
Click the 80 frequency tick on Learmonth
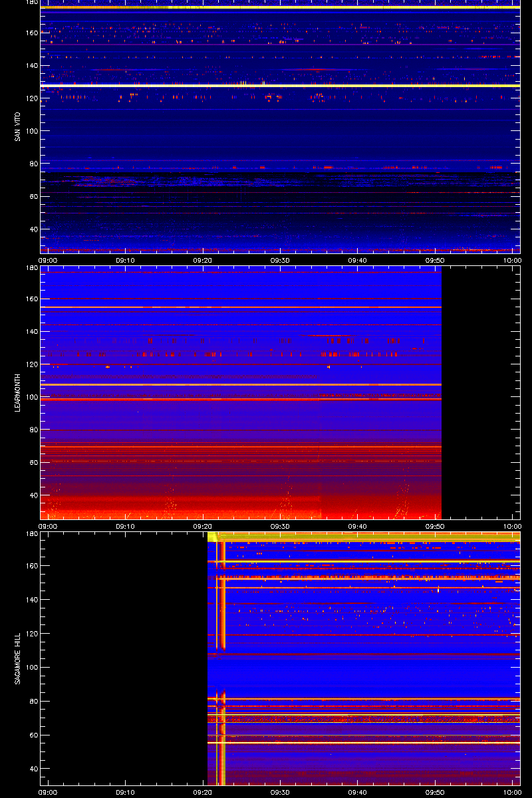(33, 430)
